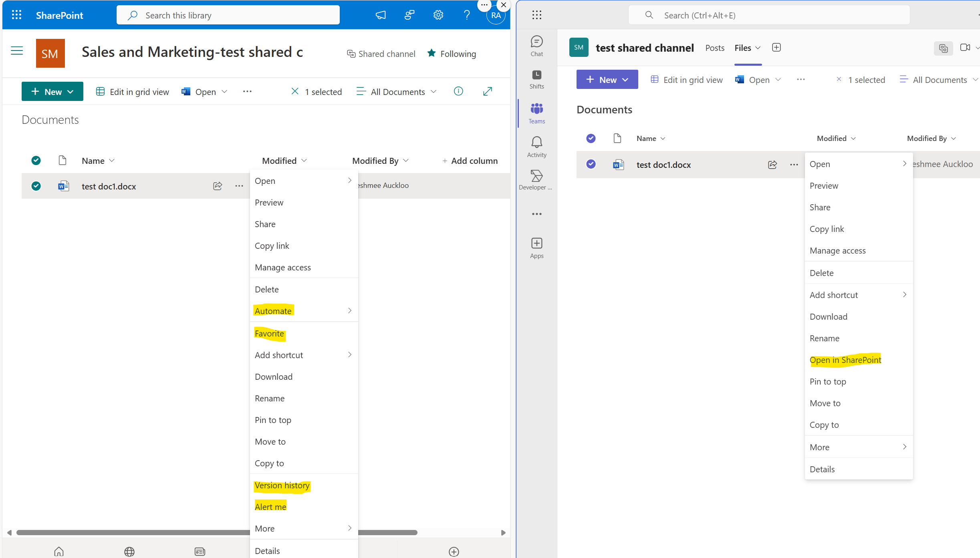Click Add column in SharePoint
Image resolution: width=980 pixels, height=558 pixels.
470,161
